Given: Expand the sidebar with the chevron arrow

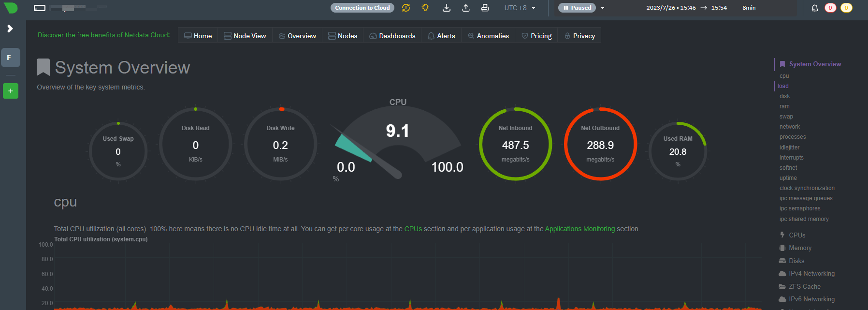Looking at the screenshot, I should pyautogui.click(x=10, y=29).
